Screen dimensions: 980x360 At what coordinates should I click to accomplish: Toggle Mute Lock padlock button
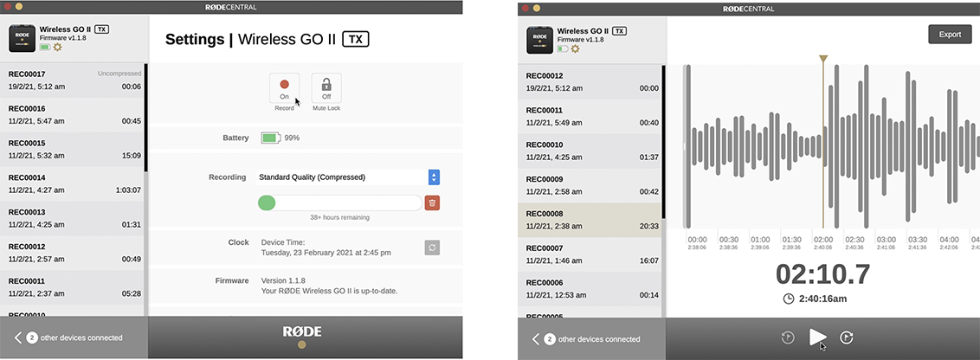tap(326, 88)
